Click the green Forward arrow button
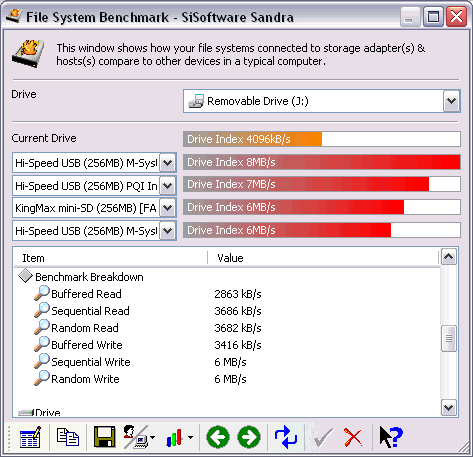The height and width of the screenshot is (457, 473). click(249, 437)
